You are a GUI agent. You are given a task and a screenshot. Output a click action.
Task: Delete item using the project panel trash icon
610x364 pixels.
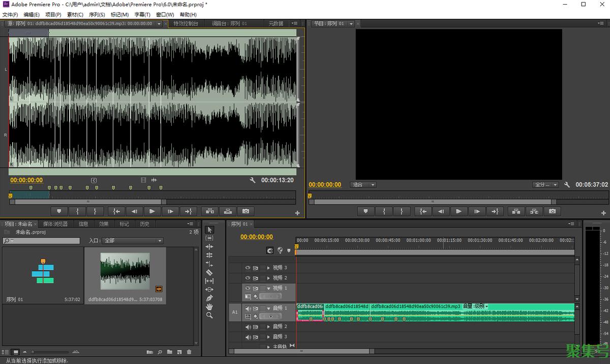pos(189,352)
